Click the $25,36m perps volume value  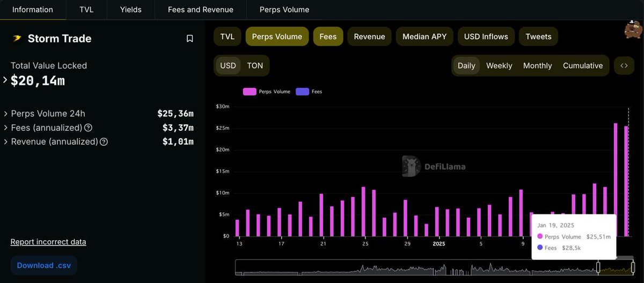pyautogui.click(x=175, y=114)
